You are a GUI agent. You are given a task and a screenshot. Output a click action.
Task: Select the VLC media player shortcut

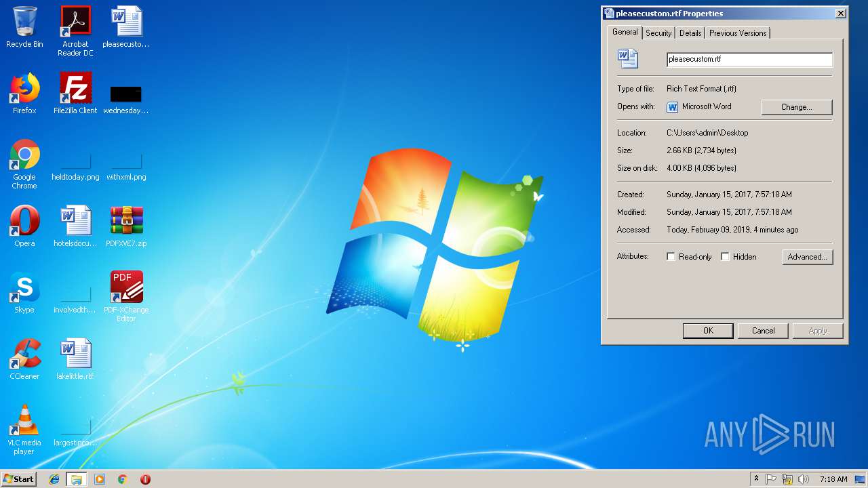[x=24, y=430]
